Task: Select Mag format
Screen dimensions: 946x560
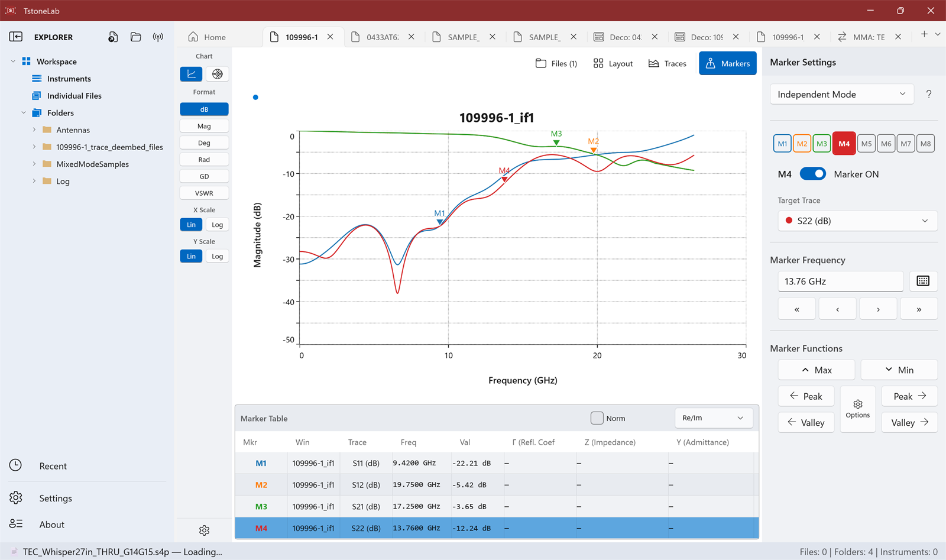Action: coord(204,126)
